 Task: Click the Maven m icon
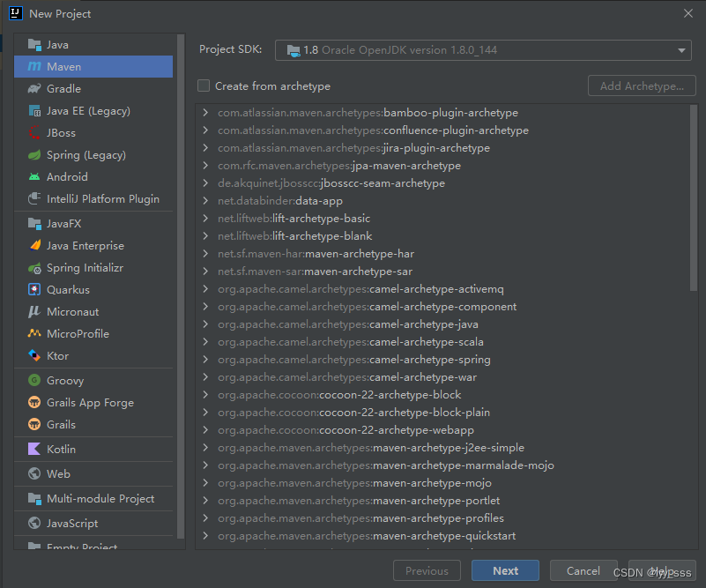click(34, 67)
